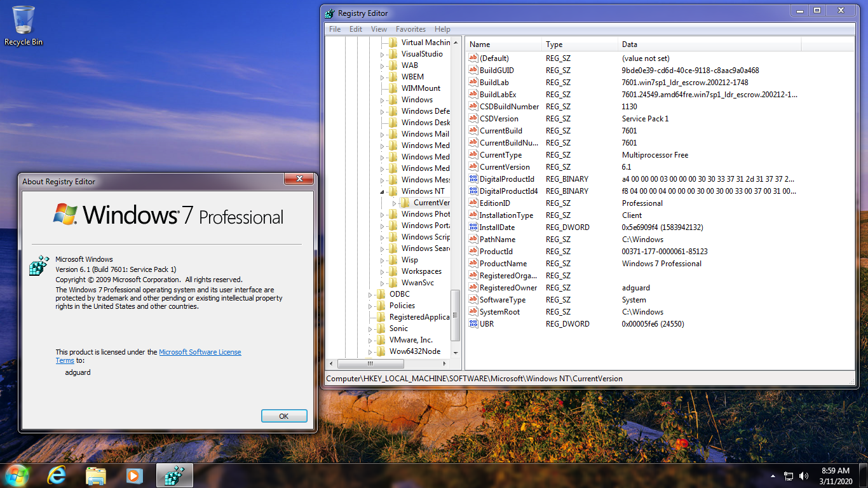The height and width of the screenshot is (488, 868).
Task: Expand the VMware, Inc. node
Action: click(x=370, y=340)
